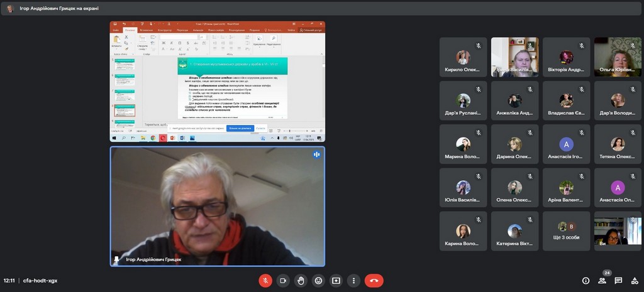This screenshot has width=644, height=292.
Task: Open the emoji reactions picker
Action: click(x=318, y=281)
